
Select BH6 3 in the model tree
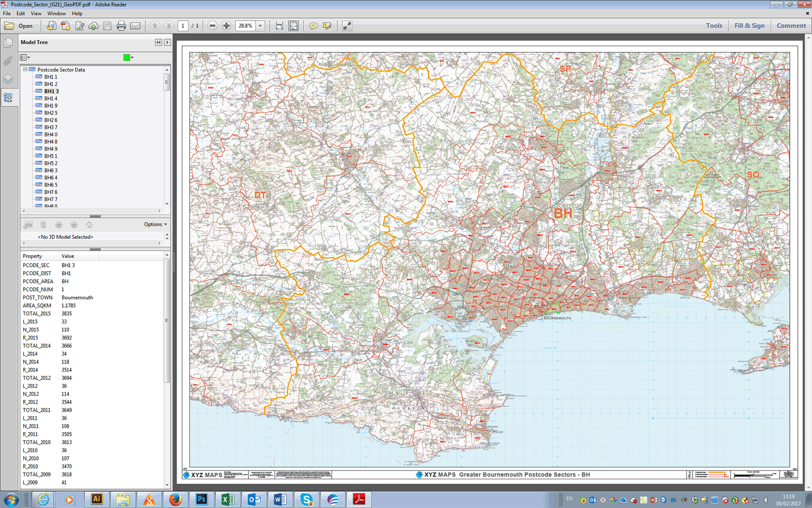50,170
